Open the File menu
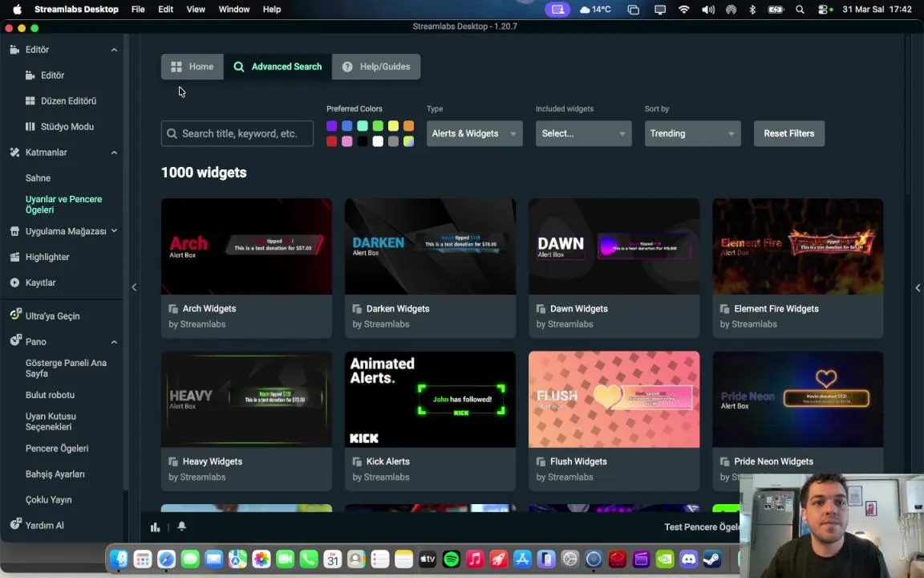 [x=138, y=10]
